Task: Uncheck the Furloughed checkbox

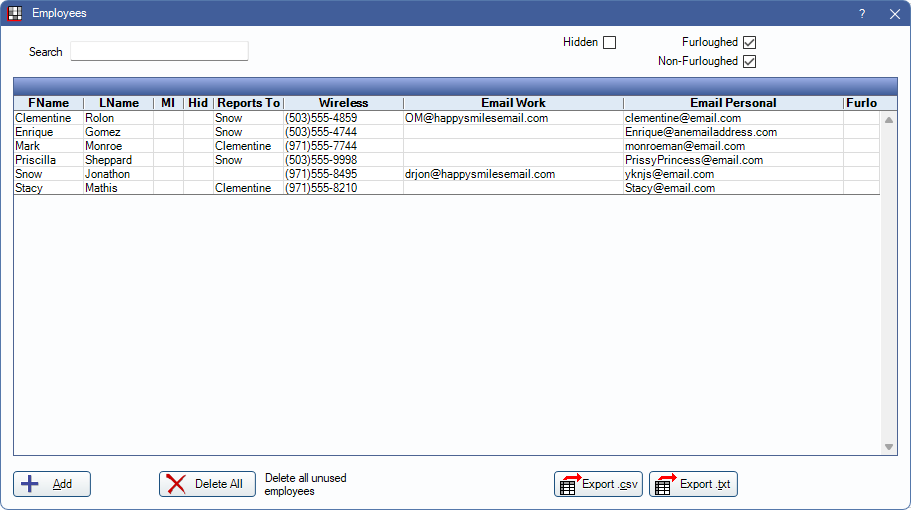Action: coord(749,43)
